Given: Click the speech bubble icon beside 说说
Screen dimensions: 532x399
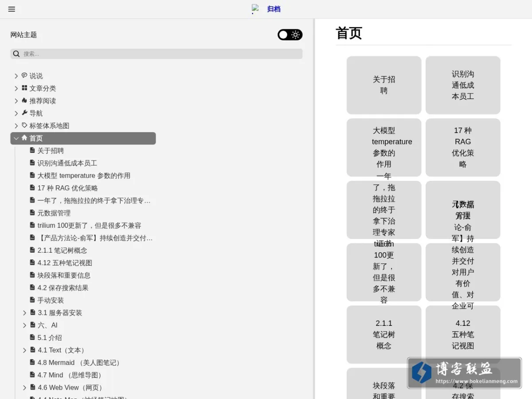Looking at the screenshot, I should tap(24, 75).
